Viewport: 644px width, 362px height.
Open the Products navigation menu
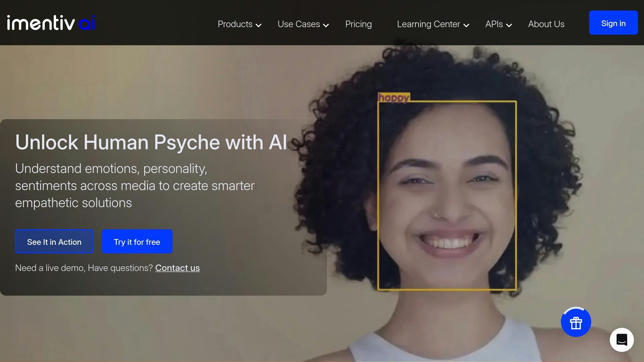coord(235,24)
